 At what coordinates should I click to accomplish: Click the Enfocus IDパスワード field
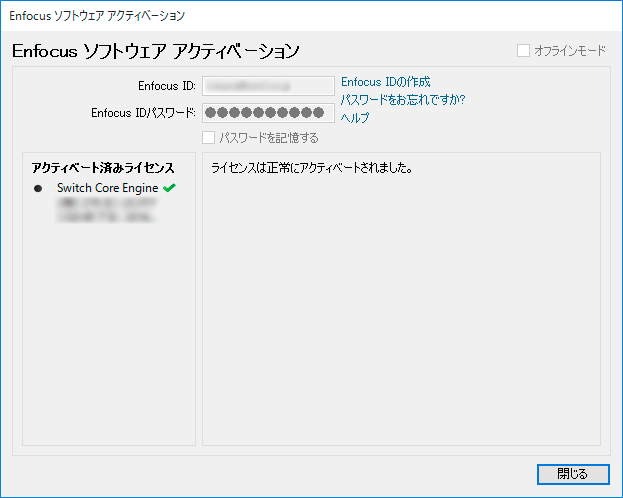point(268,113)
